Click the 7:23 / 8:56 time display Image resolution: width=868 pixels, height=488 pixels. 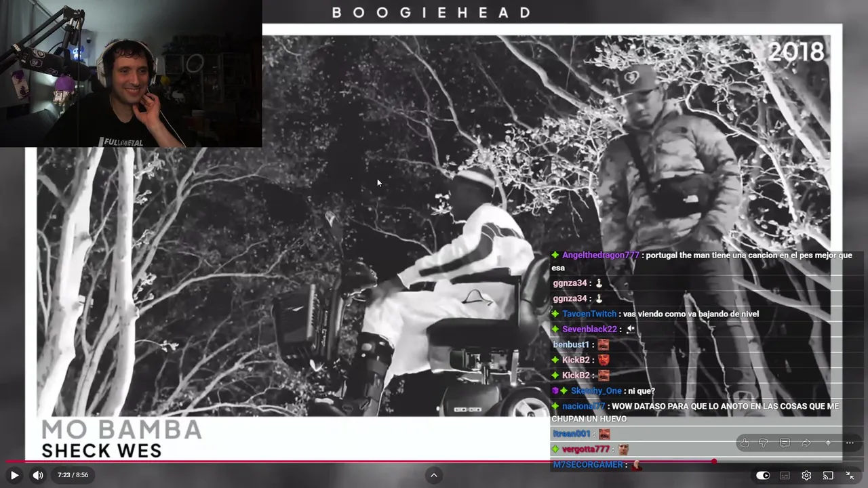point(73,475)
